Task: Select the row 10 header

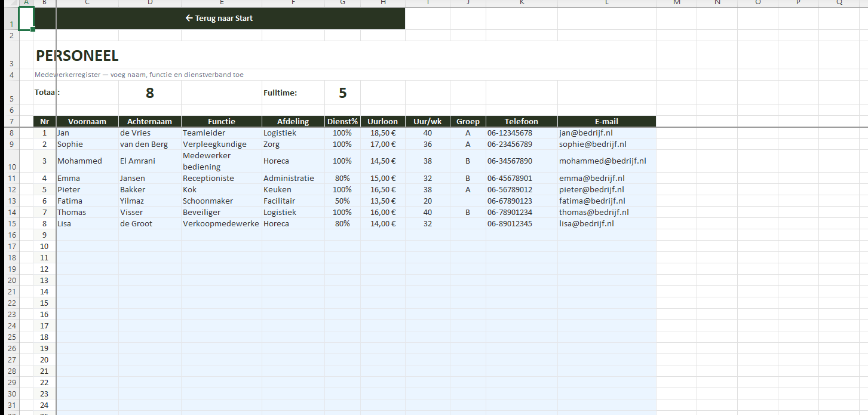Action: (10, 161)
